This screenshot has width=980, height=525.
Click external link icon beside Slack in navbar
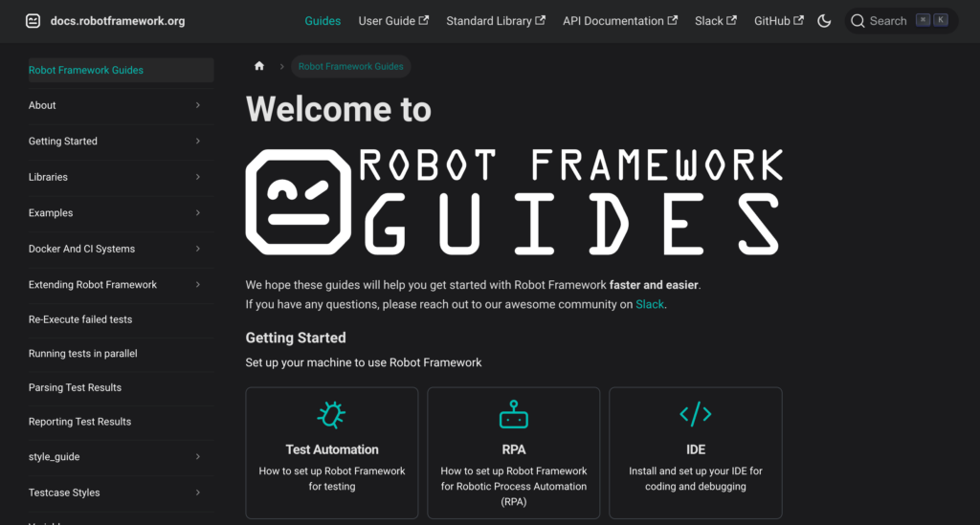click(x=731, y=20)
